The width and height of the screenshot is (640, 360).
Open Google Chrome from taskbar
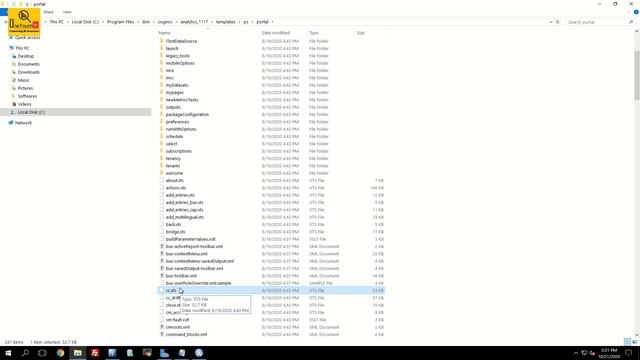point(60,353)
